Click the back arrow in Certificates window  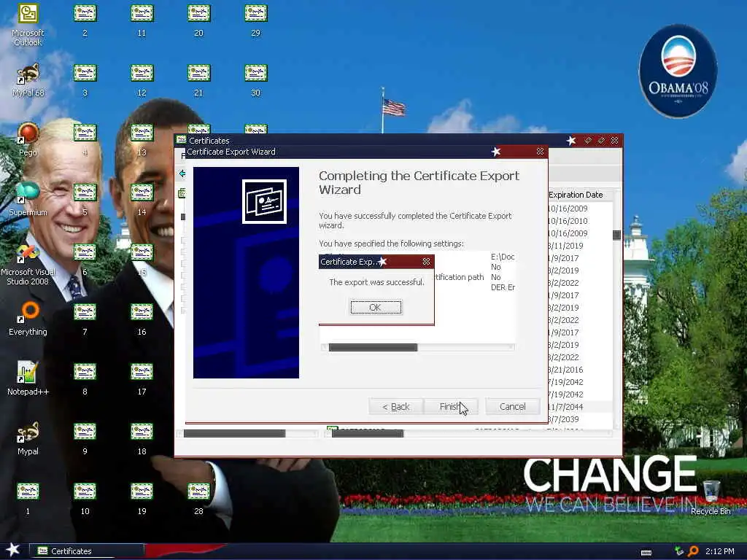click(182, 174)
